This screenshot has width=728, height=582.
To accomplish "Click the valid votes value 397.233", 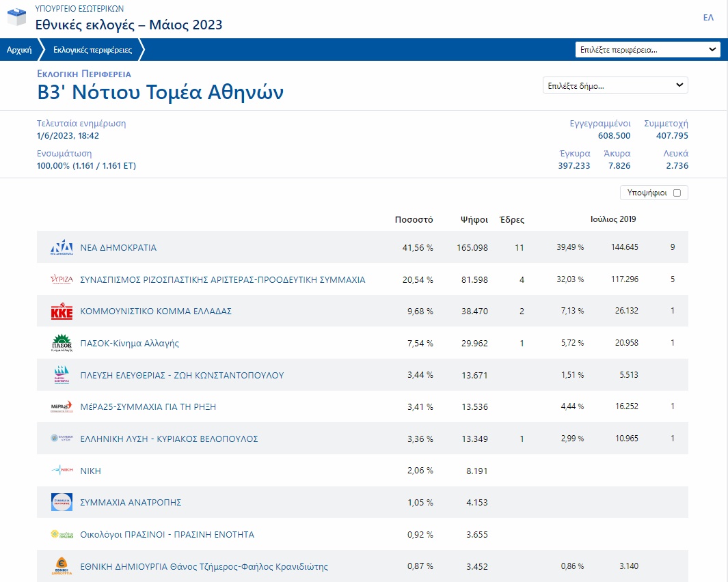I will pyautogui.click(x=574, y=166).
